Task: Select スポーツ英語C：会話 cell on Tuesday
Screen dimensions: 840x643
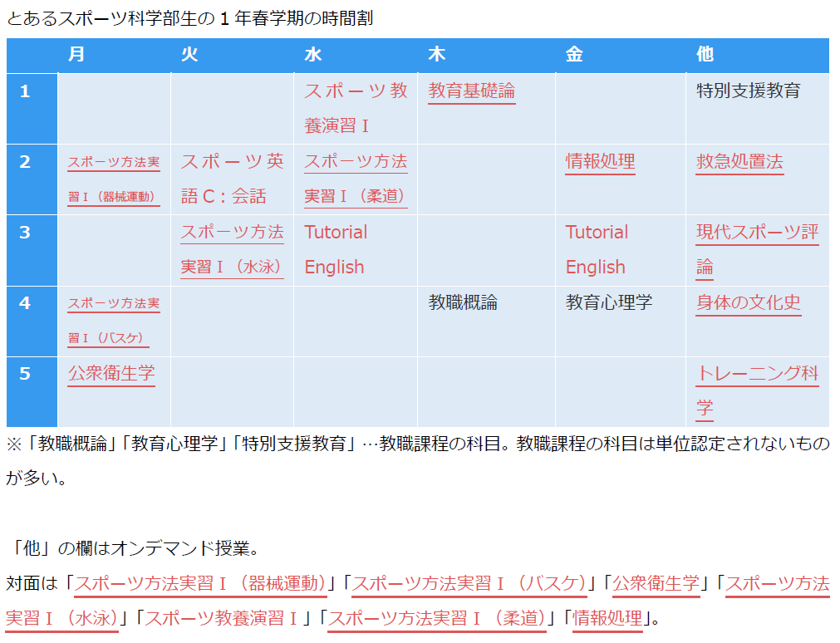Action: 232,179
